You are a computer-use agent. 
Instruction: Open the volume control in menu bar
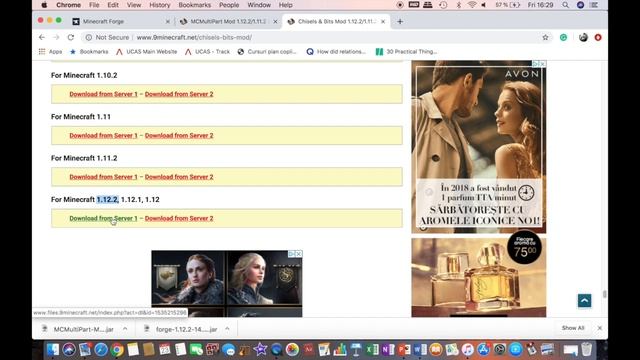pyautogui.click(x=484, y=5)
